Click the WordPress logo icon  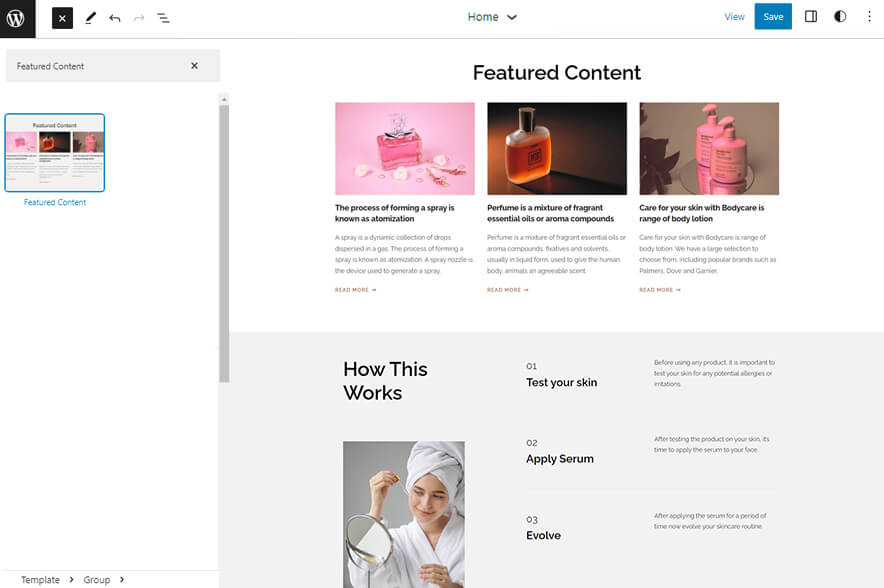(x=16, y=17)
